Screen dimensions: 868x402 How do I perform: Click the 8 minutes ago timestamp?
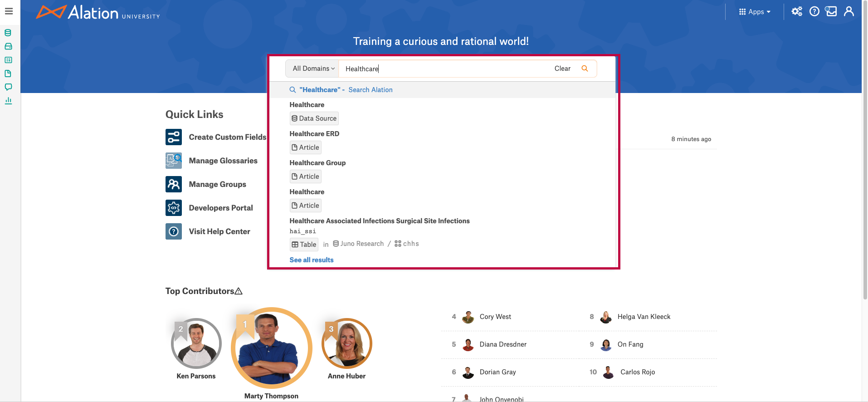691,139
